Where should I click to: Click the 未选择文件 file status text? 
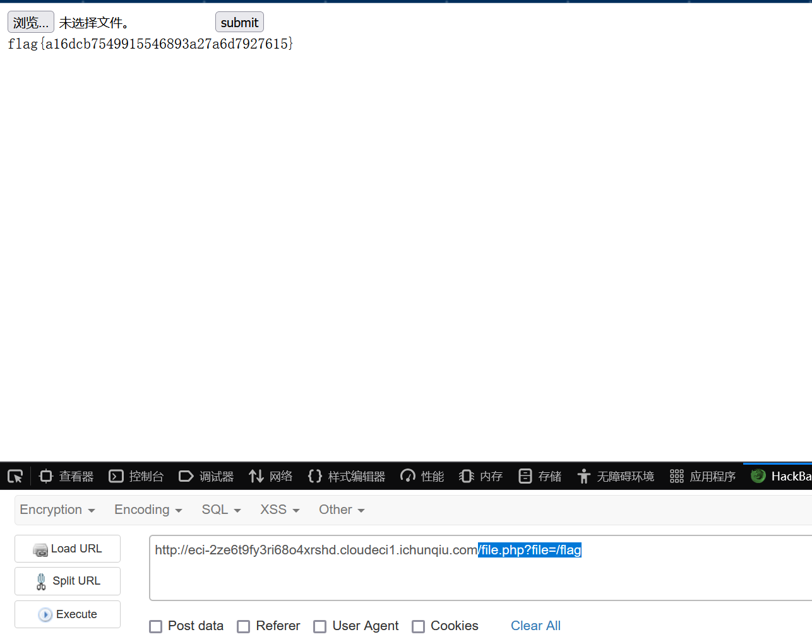94,23
